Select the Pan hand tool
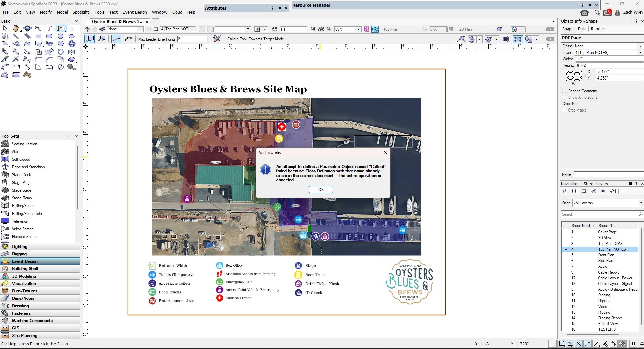 tap(16, 29)
